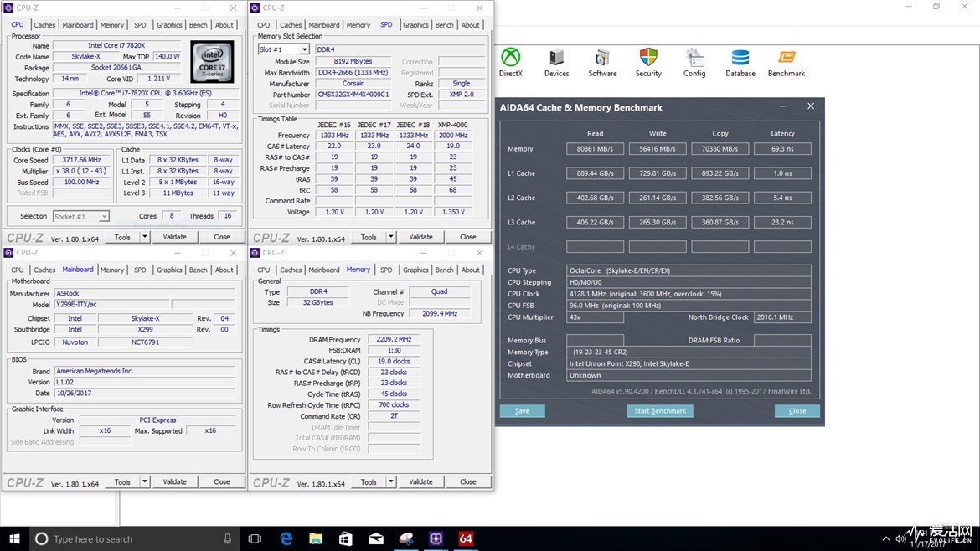Screen dimensions: 980x551
Task: Open Microsoft Edge from the taskbar
Action: click(x=286, y=539)
